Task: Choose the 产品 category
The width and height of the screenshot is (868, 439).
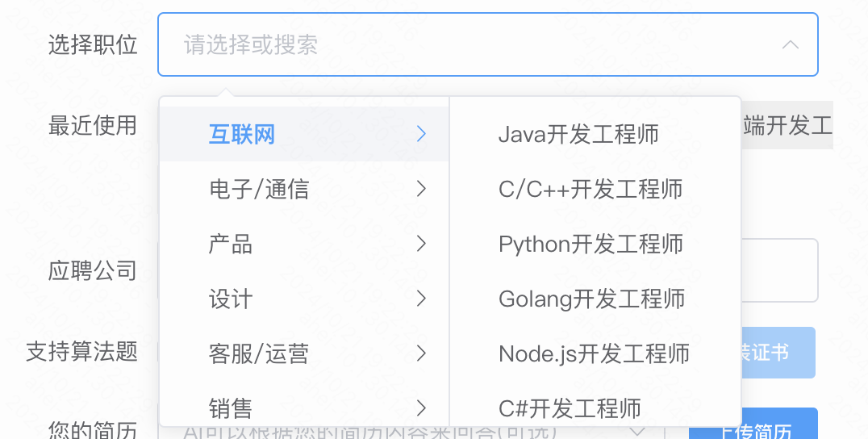Action: pos(231,244)
